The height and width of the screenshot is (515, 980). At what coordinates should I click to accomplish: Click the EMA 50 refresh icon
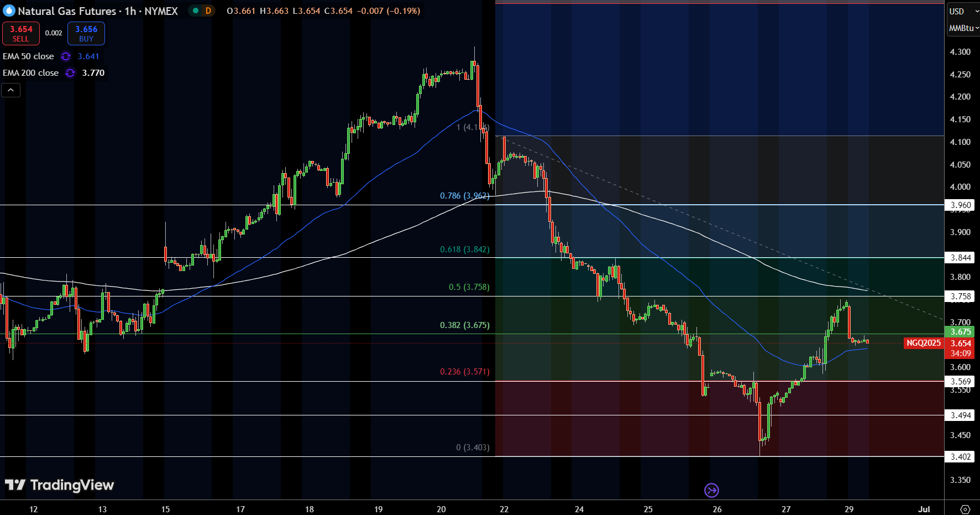pyautogui.click(x=66, y=56)
